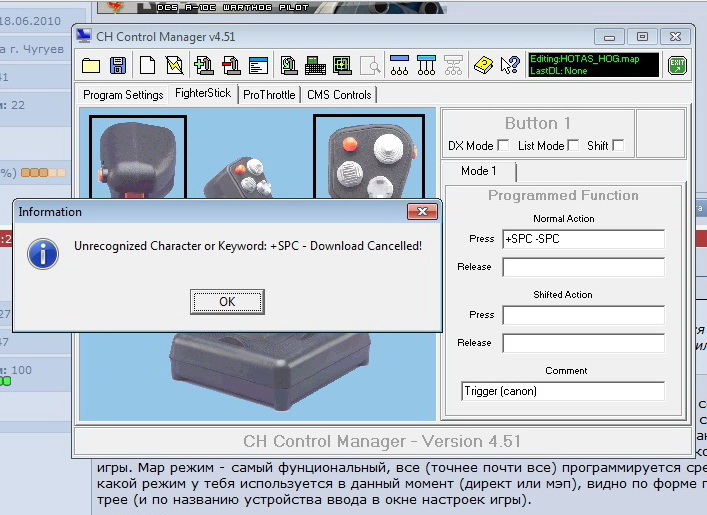This screenshot has width=707, height=515.
Task: Select the FighterStick tab
Action: click(x=203, y=93)
